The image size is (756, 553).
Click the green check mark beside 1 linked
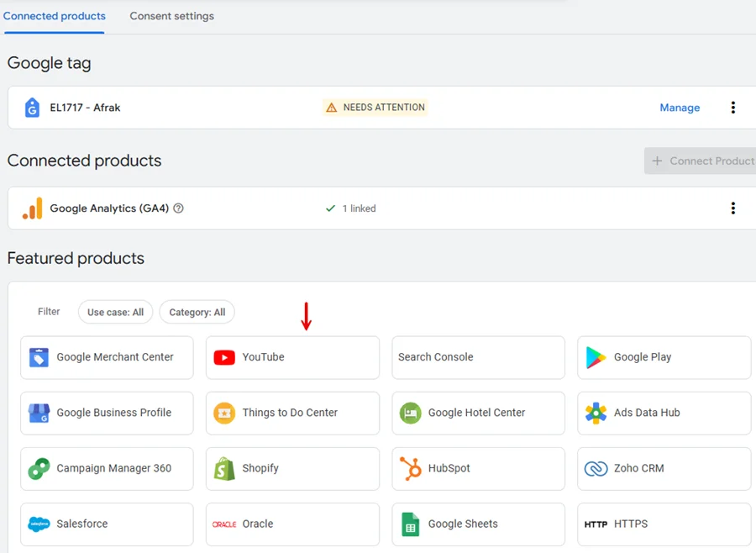click(330, 208)
